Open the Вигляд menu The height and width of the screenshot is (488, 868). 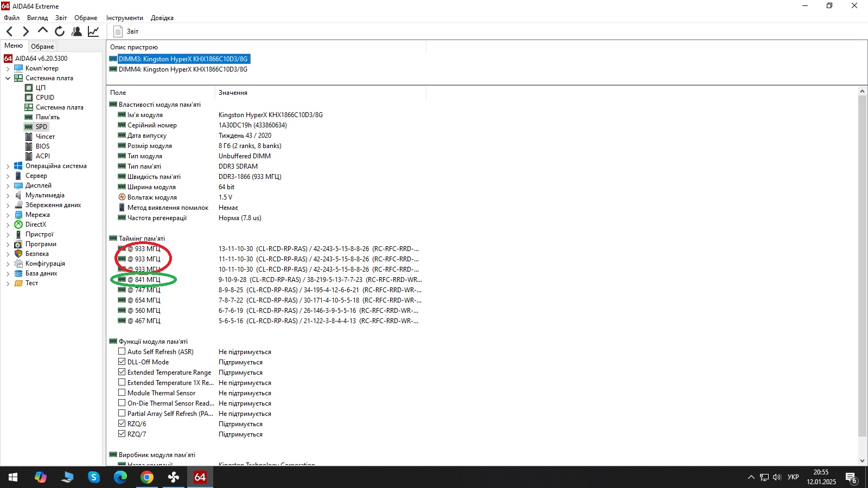click(37, 18)
